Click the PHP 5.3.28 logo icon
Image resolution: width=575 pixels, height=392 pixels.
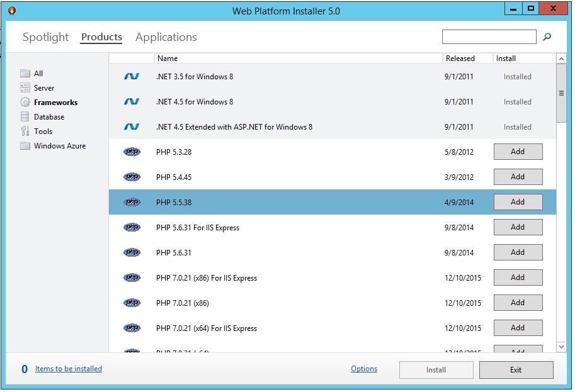(x=132, y=152)
